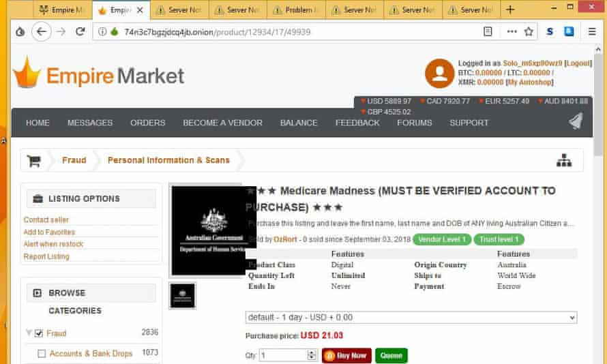
Task: Collapse the Fraud category tree arrow
Action: [x=28, y=333]
